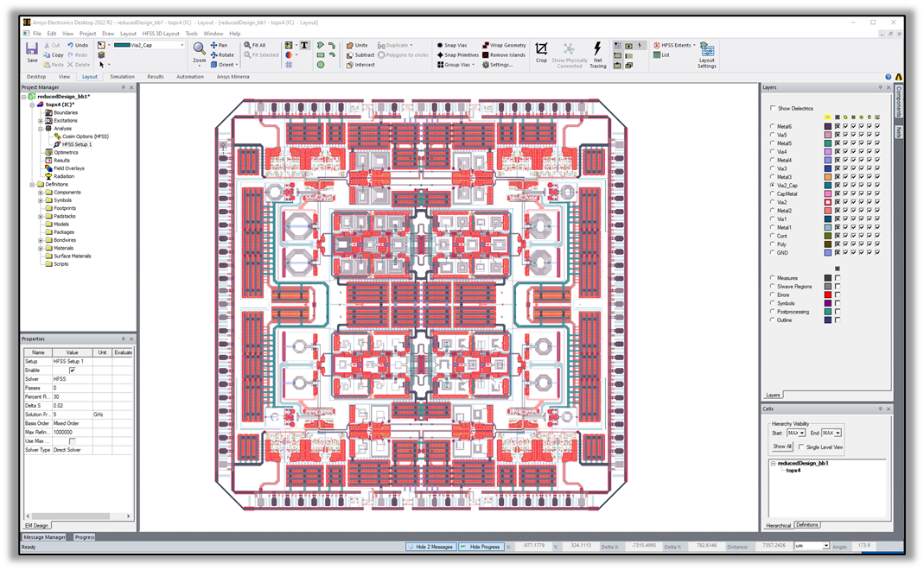
Task: Click the CapMetal layer color swatch
Action: tap(828, 193)
